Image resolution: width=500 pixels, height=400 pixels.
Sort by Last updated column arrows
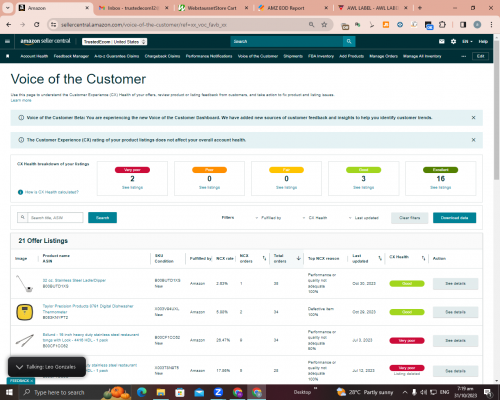[380, 258]
